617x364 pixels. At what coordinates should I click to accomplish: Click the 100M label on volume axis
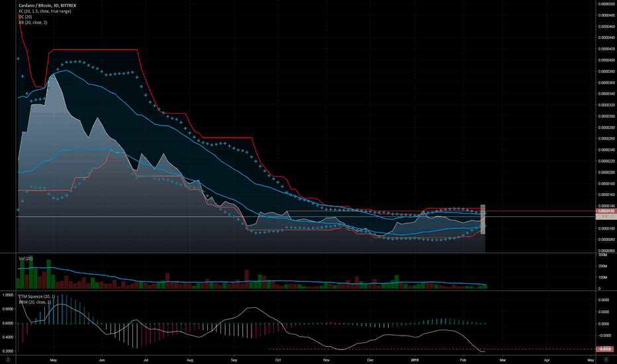click(602, 277)
